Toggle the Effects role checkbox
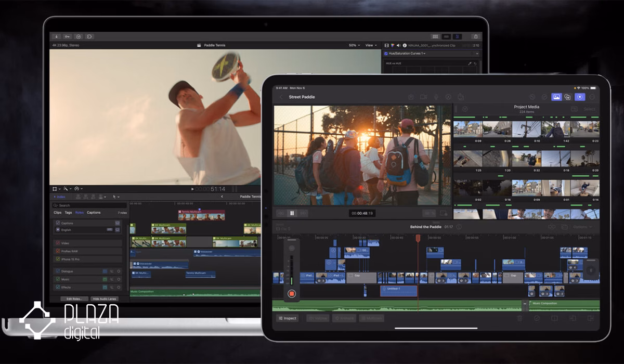The image size is (624, 364). pyautogui.click(x=58, y=287)
